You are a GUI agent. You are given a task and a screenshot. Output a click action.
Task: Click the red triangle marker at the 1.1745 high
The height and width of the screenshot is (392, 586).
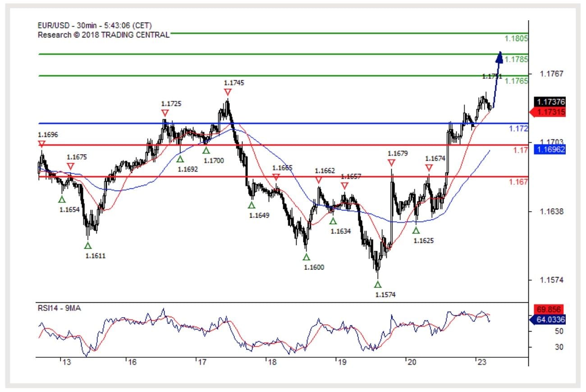[x=227, y=92]
